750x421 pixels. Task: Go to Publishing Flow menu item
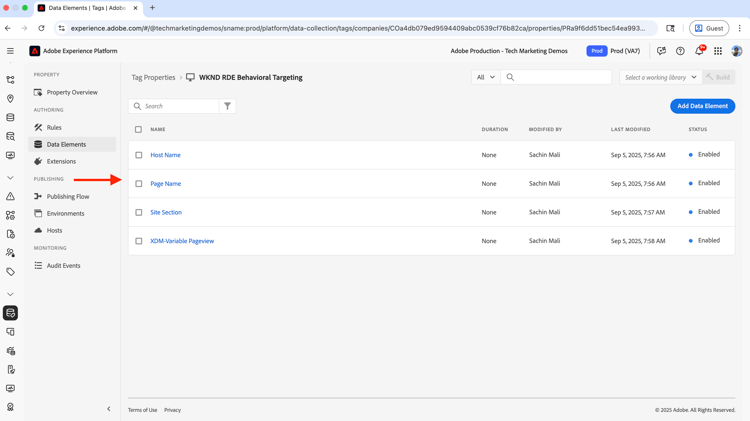click(x=68, y=197)
